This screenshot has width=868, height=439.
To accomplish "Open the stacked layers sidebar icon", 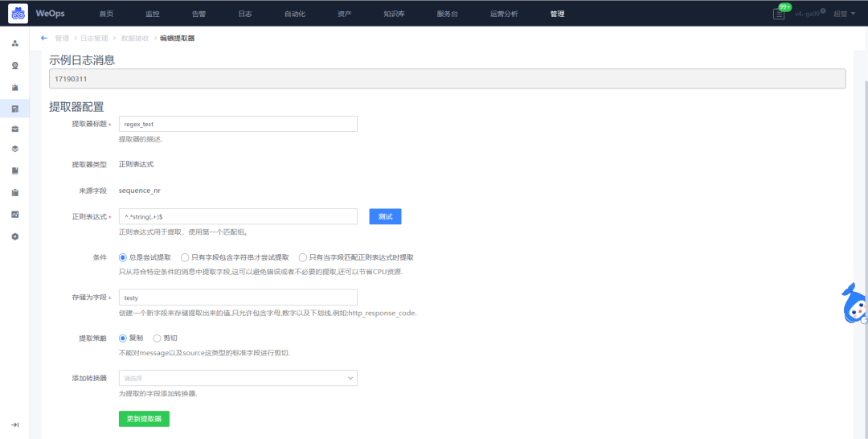I will point(15,149).
